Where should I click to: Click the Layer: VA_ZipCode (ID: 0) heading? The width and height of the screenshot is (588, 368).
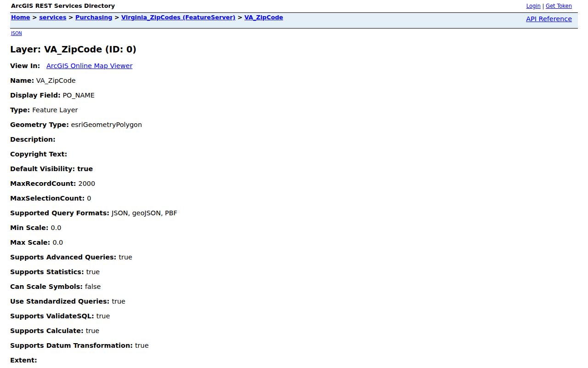pyautogui.click(x=73, y=49)
